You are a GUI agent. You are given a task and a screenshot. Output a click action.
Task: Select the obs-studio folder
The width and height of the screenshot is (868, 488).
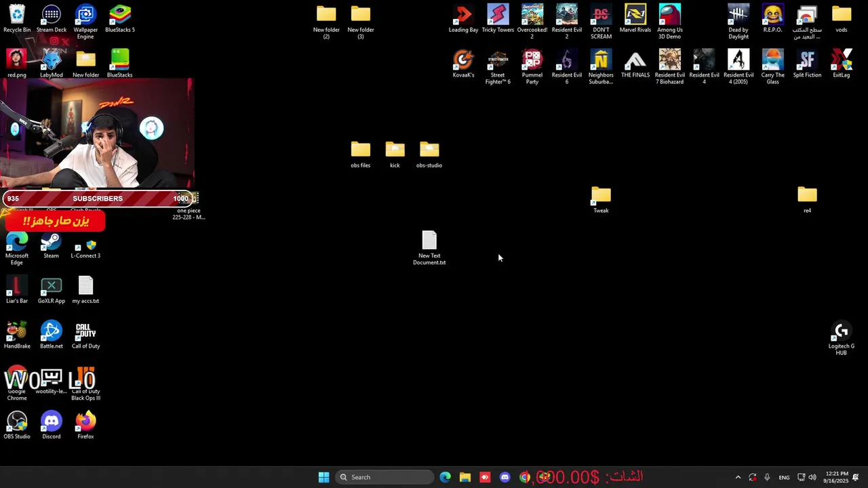click(429, 154)
